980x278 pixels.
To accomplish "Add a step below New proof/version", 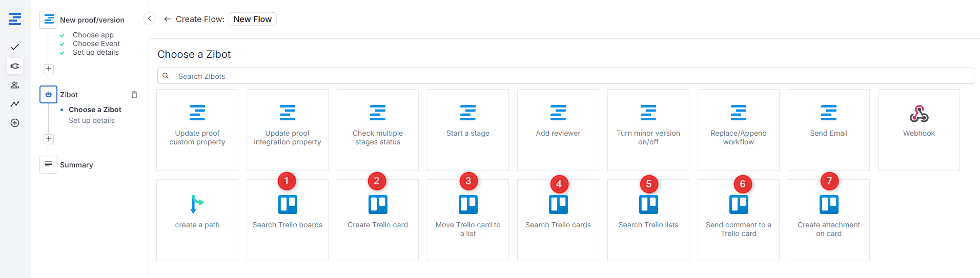I will [x=49, y=69].
